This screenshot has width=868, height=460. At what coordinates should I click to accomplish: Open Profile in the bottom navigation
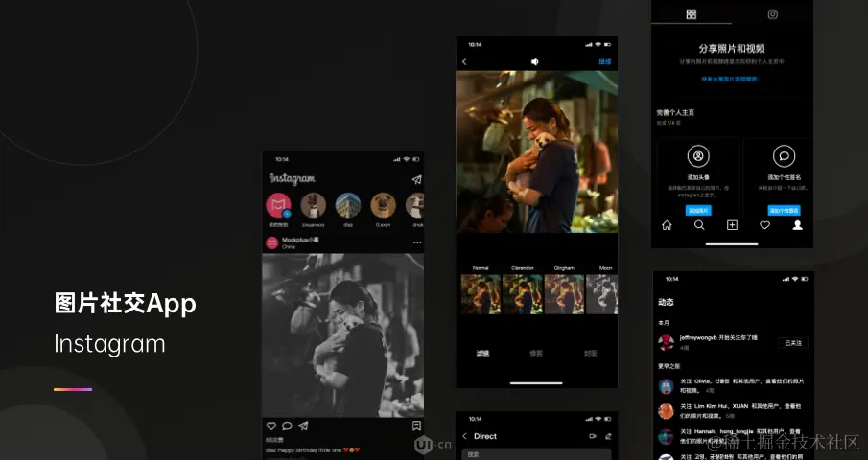coord(798,225)
